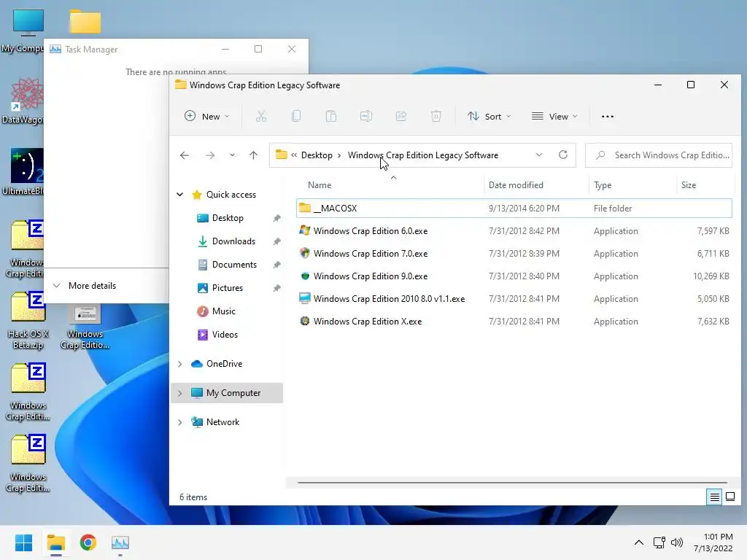The image size is (747, 560).
Task: Show hidden system tray icons
Action: tap(639, 542)
